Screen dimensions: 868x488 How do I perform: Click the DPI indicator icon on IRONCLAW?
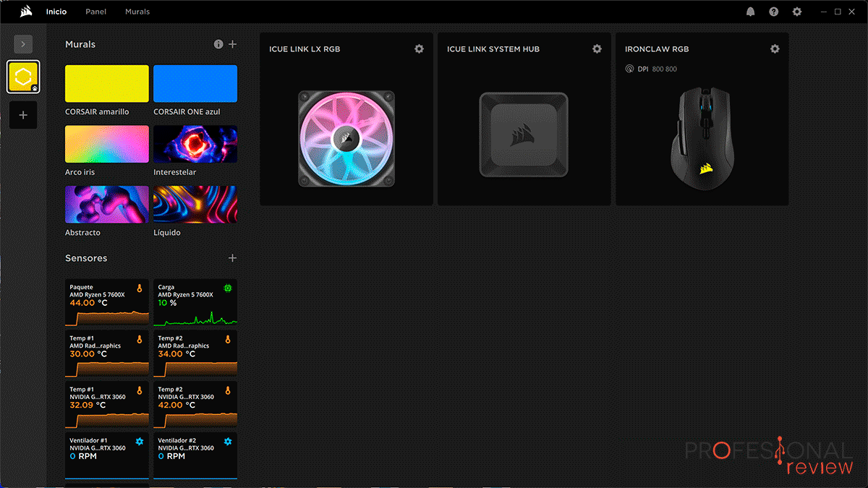coord(629,69)
